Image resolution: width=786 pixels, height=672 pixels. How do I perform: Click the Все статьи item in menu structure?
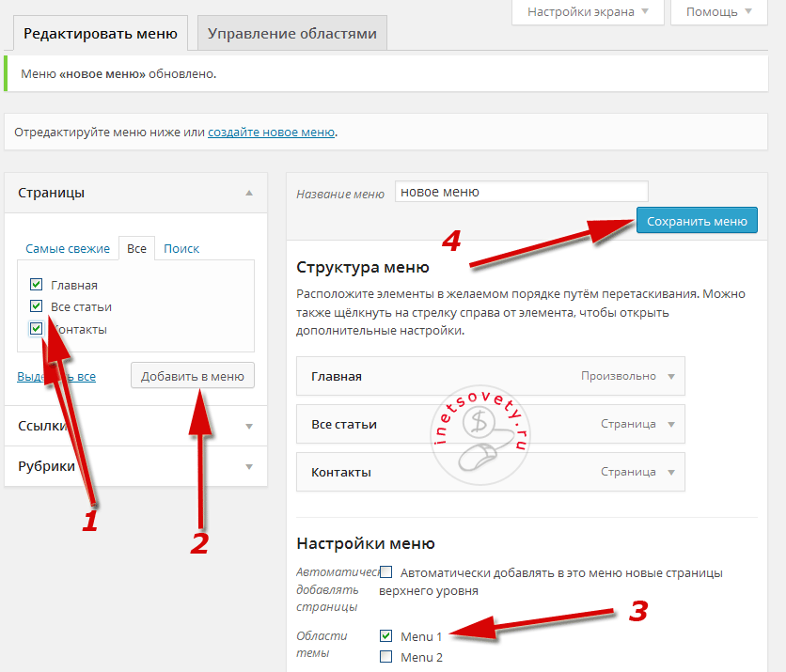point(490,425)
